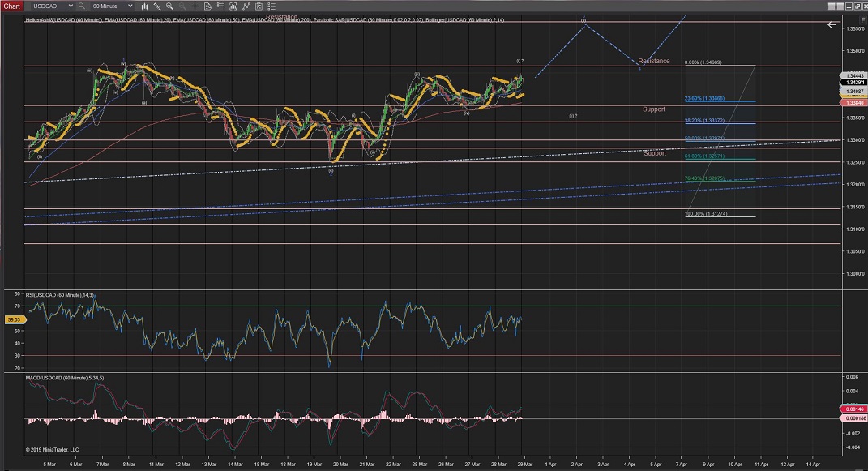The width and height of the screenshot is (868, 471).
Task: Click the 100.00% (1.31274) Fibonacci level label
Action: (707, 214)
